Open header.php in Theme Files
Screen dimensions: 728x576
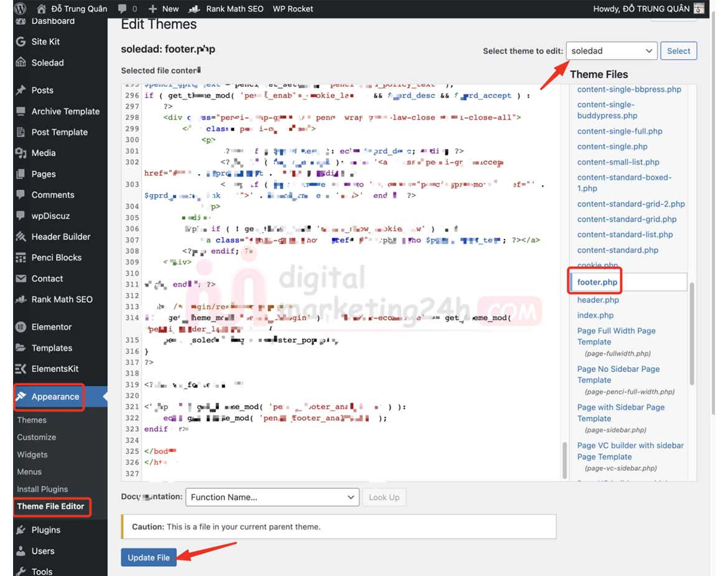click(598, 300)
